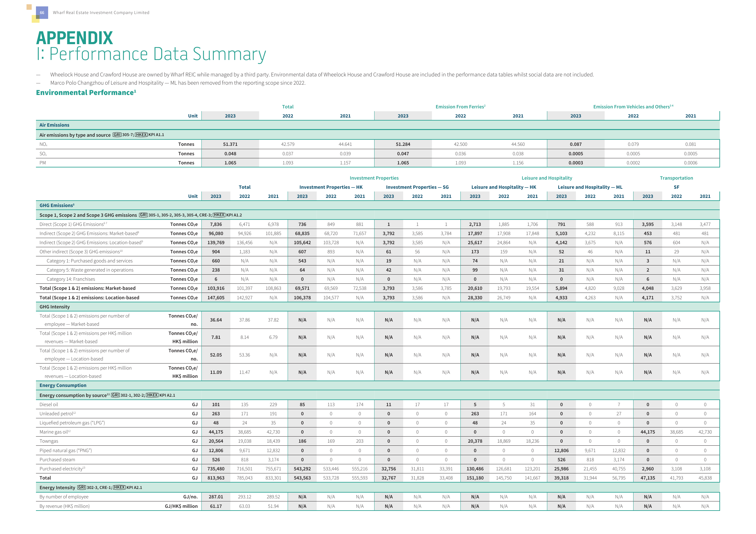Image resolution: width=756 pixels, height=534 pixels.
Task: Click the 'Energy Consumption' section header
Action: pos(63,386)
